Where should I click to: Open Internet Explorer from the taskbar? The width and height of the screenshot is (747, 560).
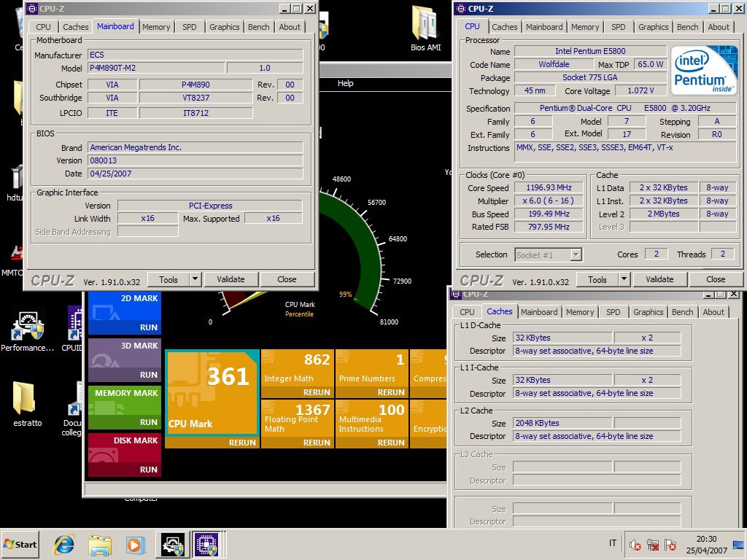click(x=64, y=544)
